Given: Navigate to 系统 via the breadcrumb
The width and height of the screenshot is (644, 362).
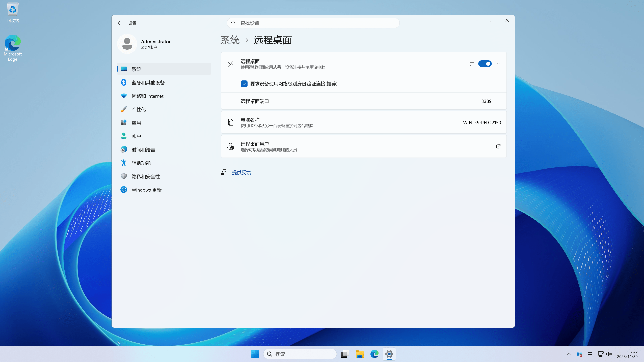Looking at the screenshot, I should (x=230, y=40).
